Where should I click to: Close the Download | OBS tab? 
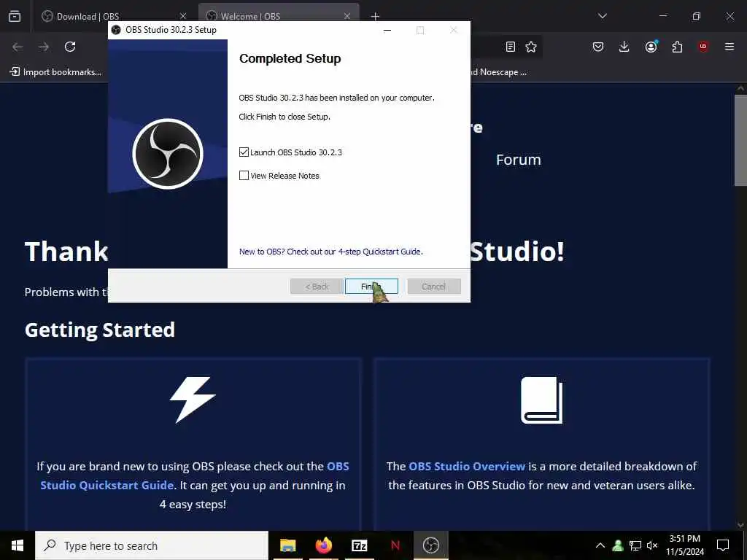[x=183, y=16]
